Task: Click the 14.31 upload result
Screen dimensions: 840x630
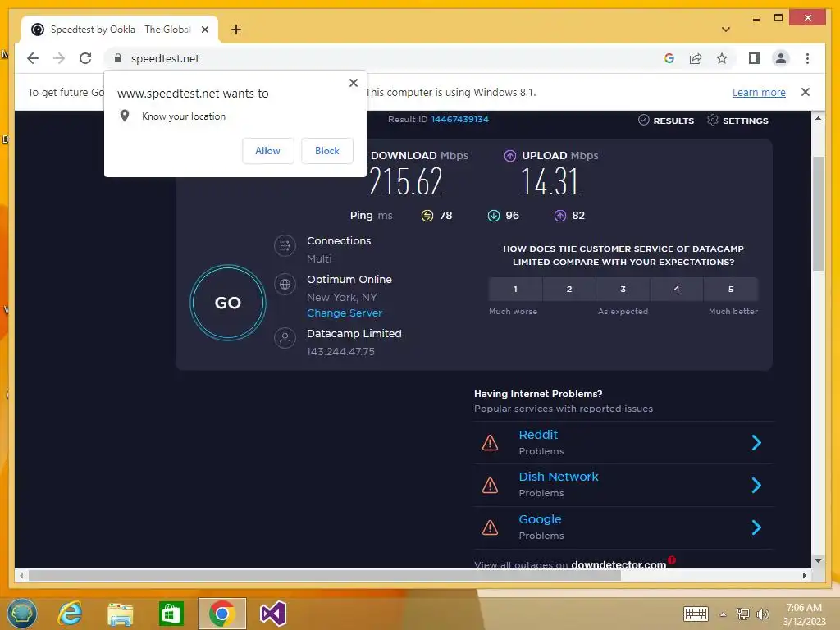Action: [550, 181]
